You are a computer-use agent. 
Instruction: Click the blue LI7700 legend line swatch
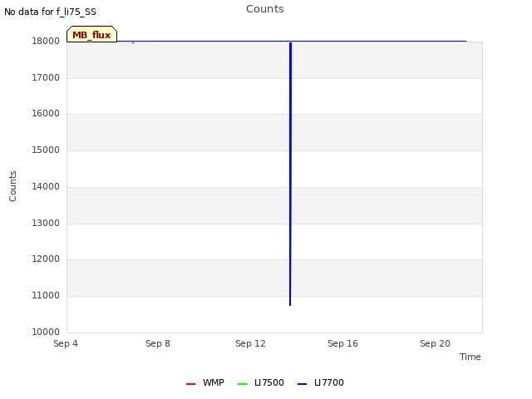pyautogui.click(x=302, y=384)
